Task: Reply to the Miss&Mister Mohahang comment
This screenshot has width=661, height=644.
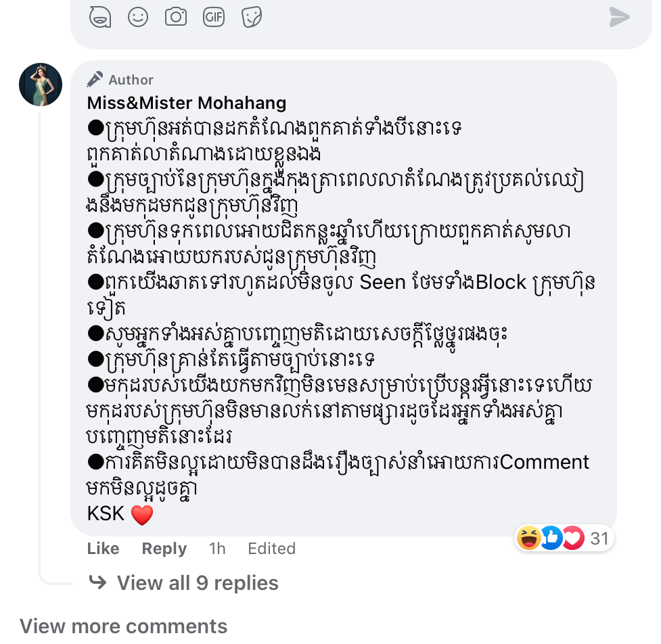Action: [x=164, y=549]
